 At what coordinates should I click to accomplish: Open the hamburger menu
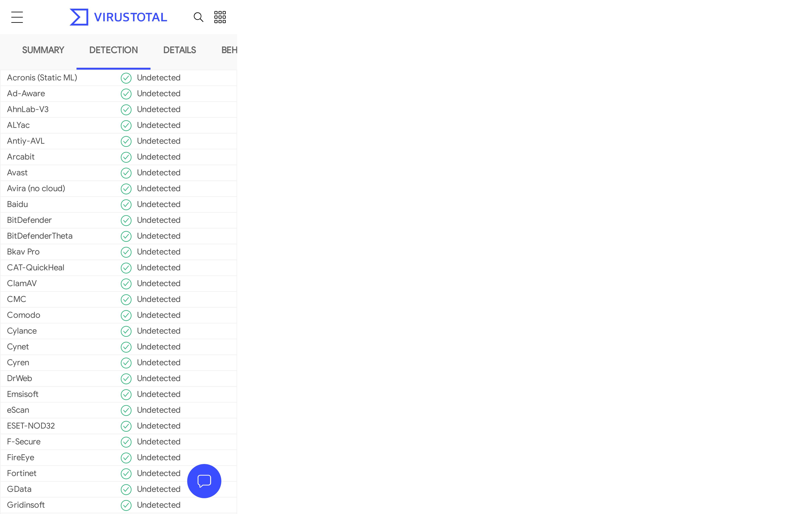point(17,17)
